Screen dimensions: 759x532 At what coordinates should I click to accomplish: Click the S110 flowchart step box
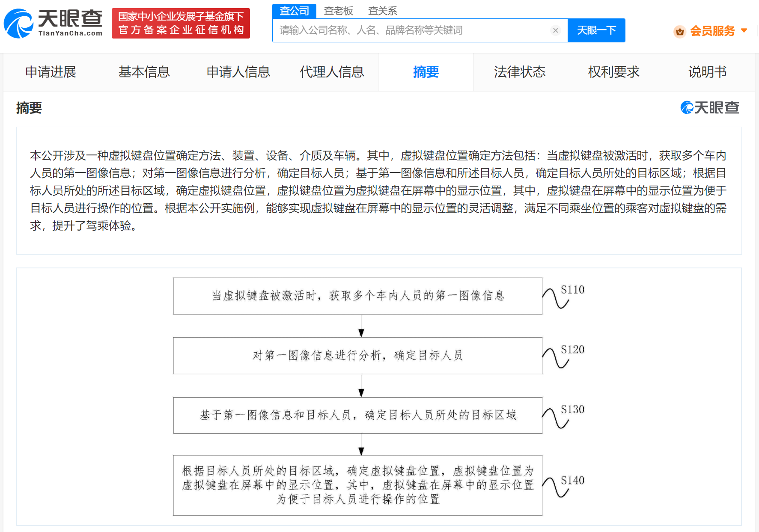point(357,296)
